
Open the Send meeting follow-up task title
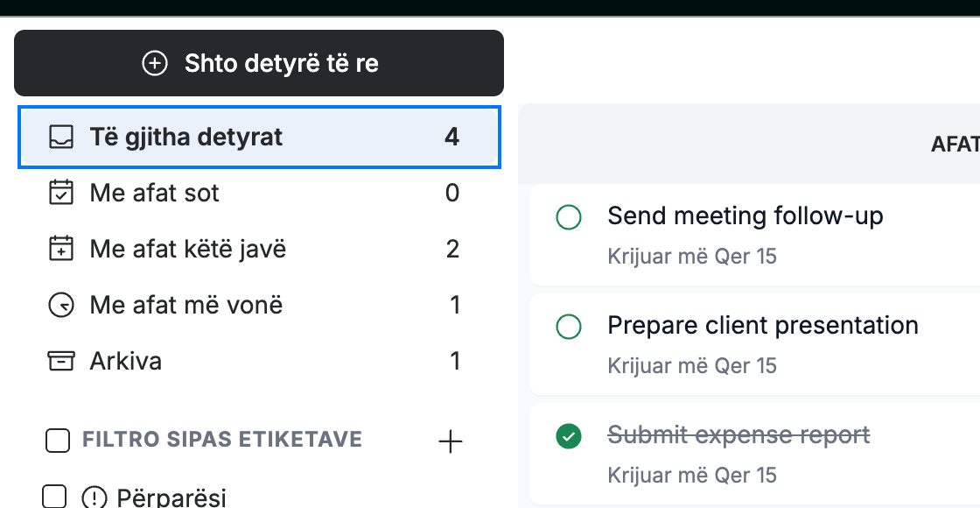tap(745, 215)
